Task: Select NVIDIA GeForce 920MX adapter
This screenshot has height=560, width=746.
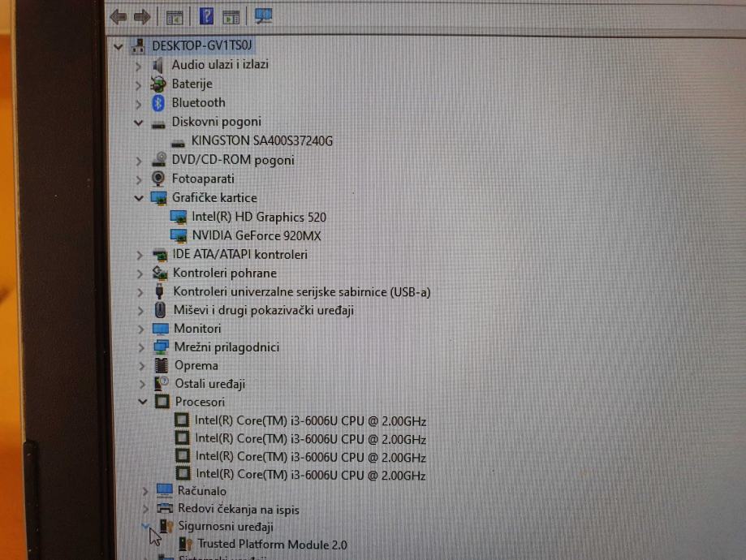Action: point(257,235)
